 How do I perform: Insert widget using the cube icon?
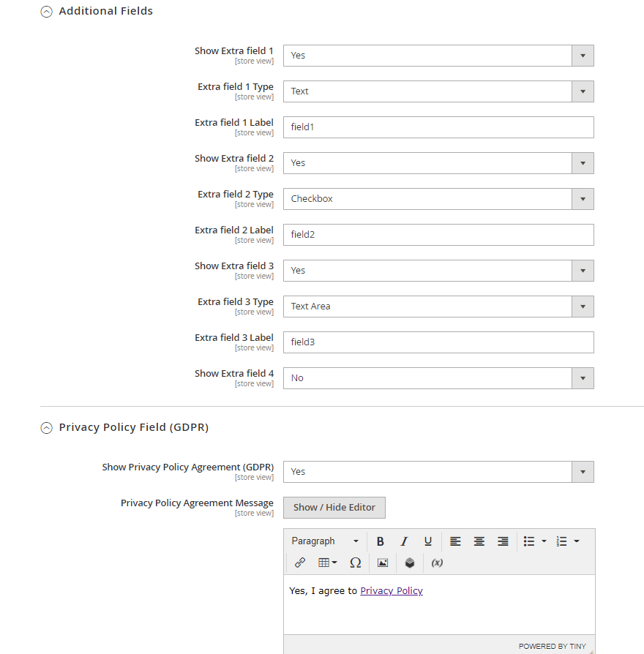tap(410, 563)
